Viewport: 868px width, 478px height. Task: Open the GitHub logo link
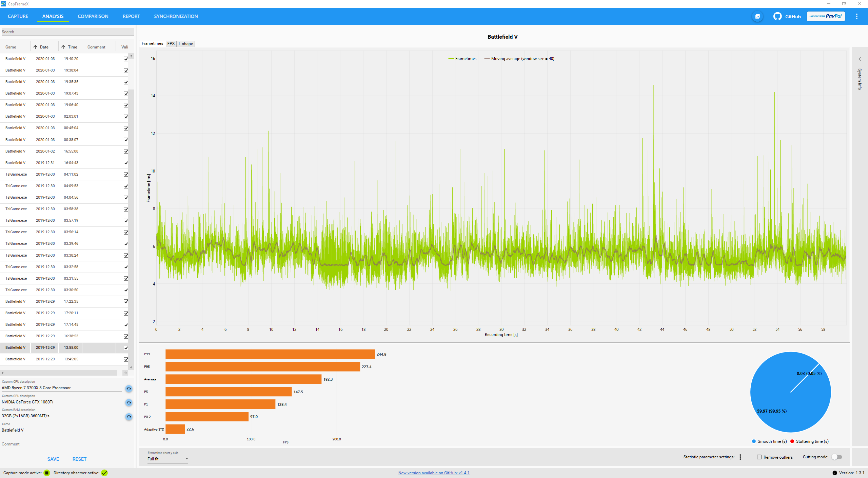click(777, 16)
